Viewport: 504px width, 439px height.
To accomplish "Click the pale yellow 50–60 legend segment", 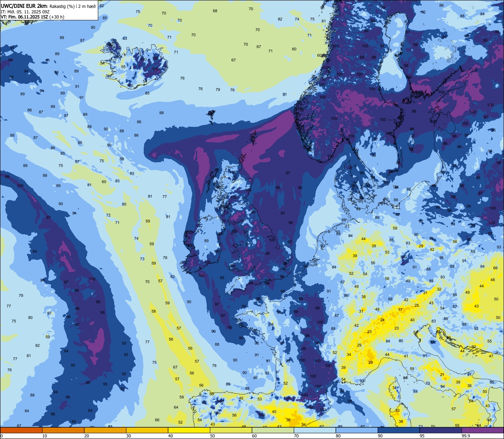I will (x=231, y=430).
